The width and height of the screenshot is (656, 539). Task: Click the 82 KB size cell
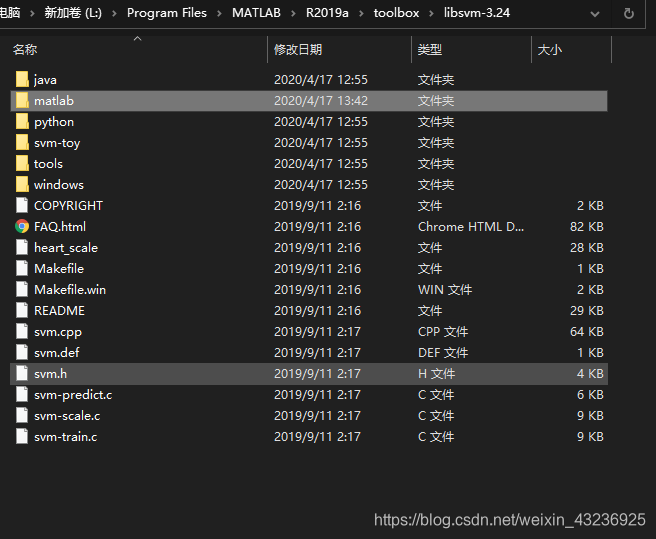587,226
